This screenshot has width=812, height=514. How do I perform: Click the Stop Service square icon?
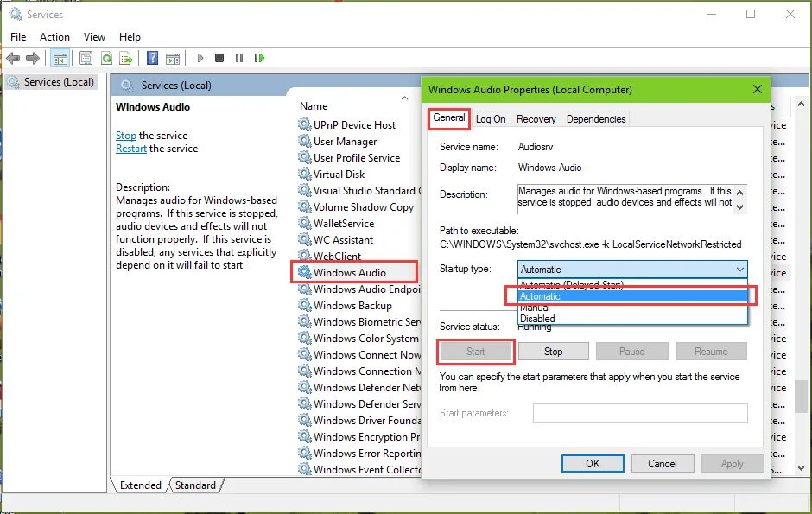[219, 58]
